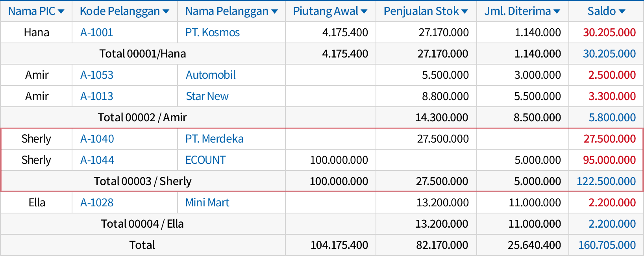Image resolution: width=644 pixels, height=256 pixels.
Task: Click the Piutang Awal sort arrow
Action: pos(364,12)
